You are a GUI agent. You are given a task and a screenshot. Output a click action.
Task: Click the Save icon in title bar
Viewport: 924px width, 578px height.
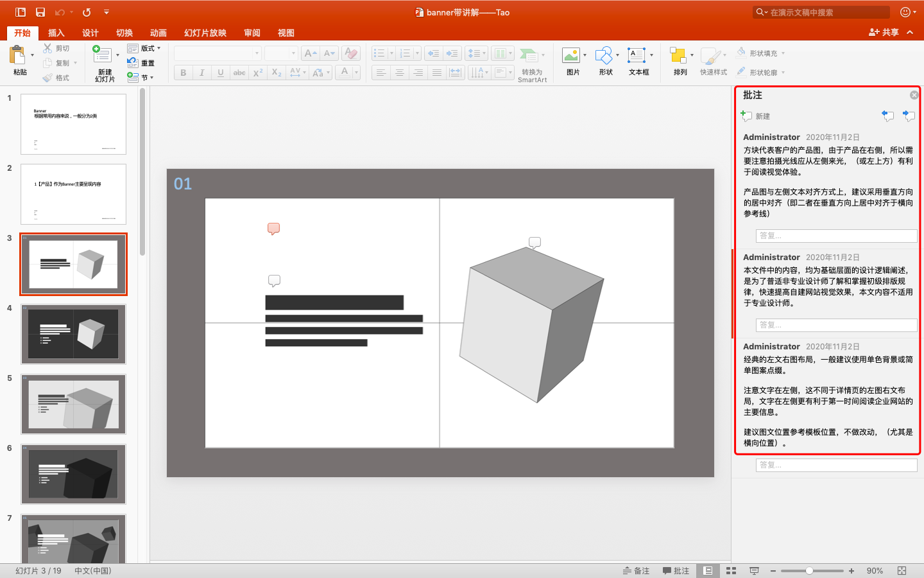pos(40,12)
